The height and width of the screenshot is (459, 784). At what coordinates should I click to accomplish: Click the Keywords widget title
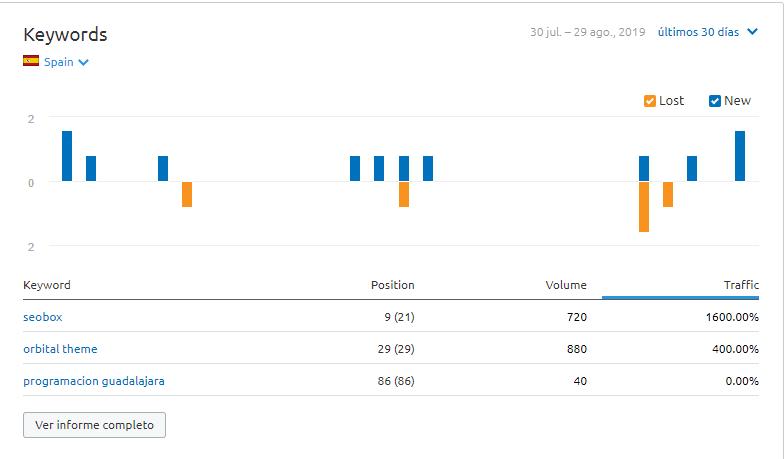pyautogui.click(x=65, y=35)
